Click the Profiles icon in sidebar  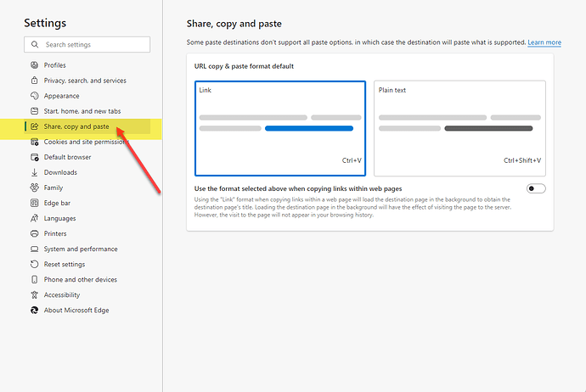click(x=34, y=65)
